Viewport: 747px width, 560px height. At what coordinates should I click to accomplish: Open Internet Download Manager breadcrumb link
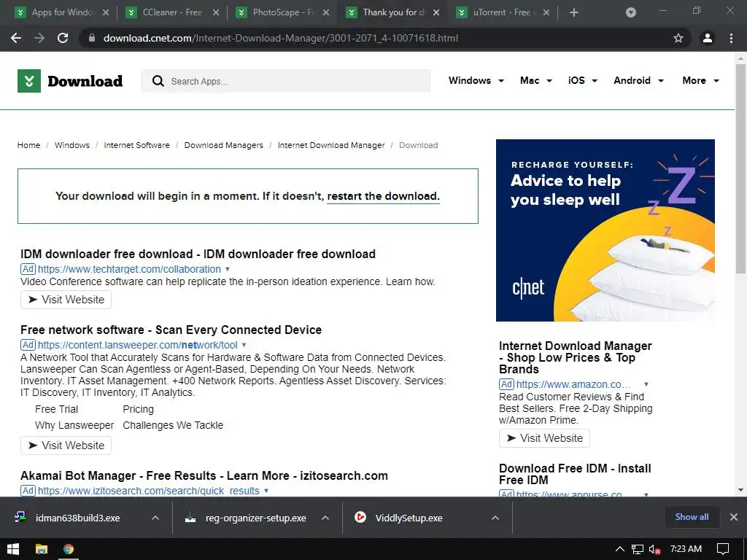click(x=331, y=145)
